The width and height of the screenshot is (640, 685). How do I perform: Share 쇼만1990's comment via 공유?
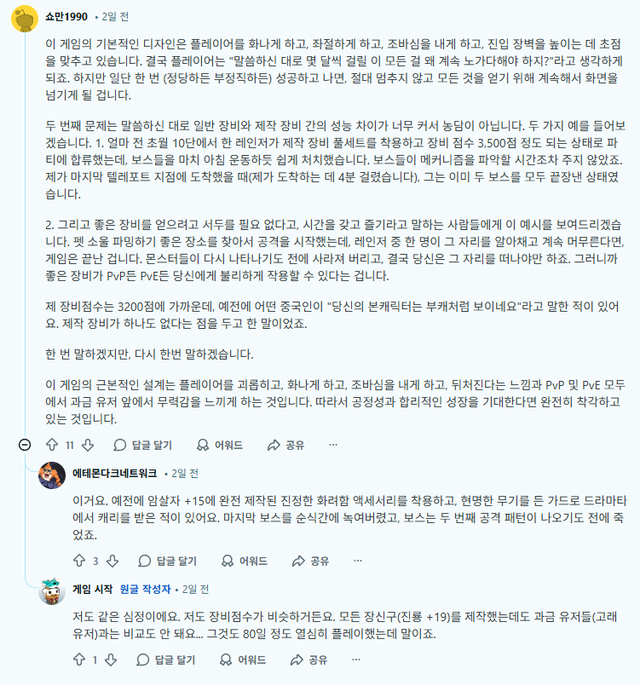(285, 444)
